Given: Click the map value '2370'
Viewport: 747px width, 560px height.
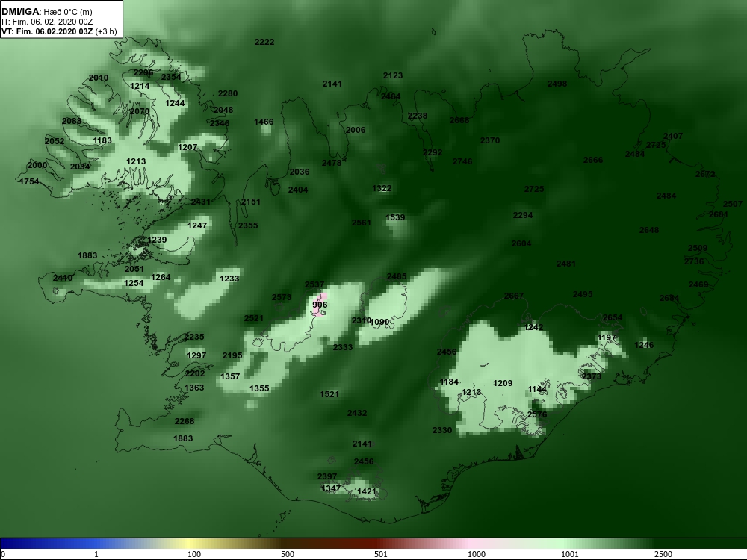Looking at the screenshot, I should tap(490, 140).
